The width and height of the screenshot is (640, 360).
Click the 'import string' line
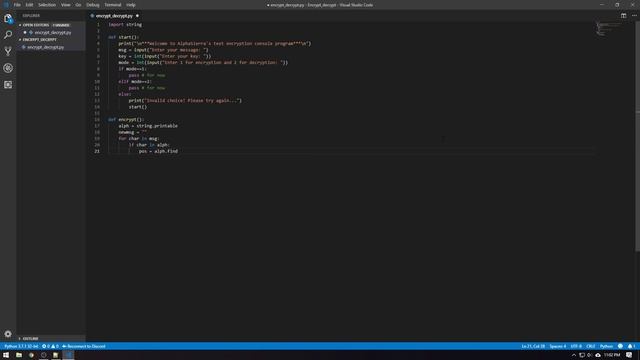pos(125,24)
